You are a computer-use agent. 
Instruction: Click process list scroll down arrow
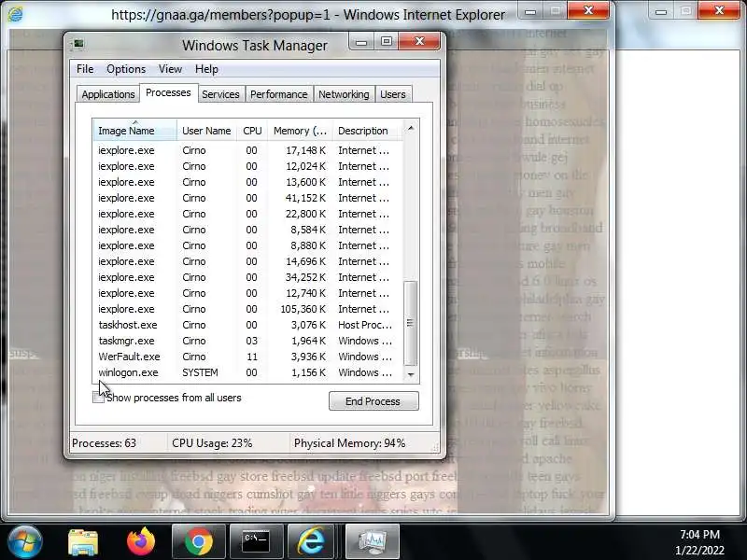(411, 375)
